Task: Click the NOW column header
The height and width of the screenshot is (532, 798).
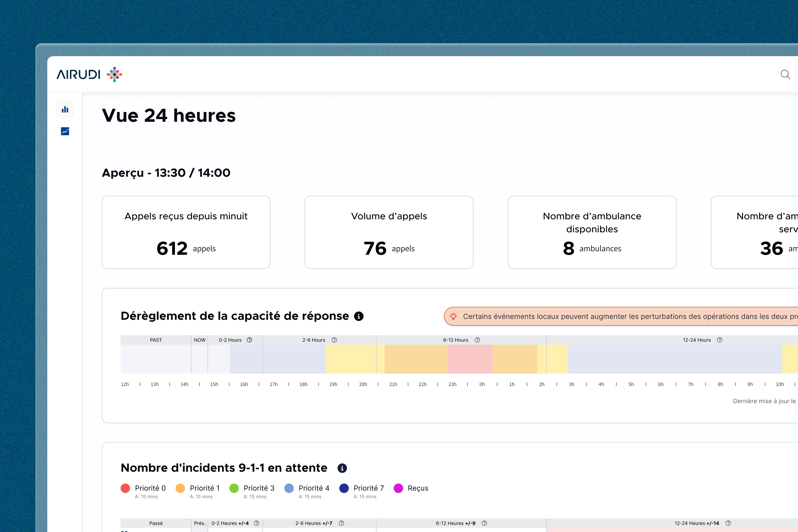Action: click(199, 340)
